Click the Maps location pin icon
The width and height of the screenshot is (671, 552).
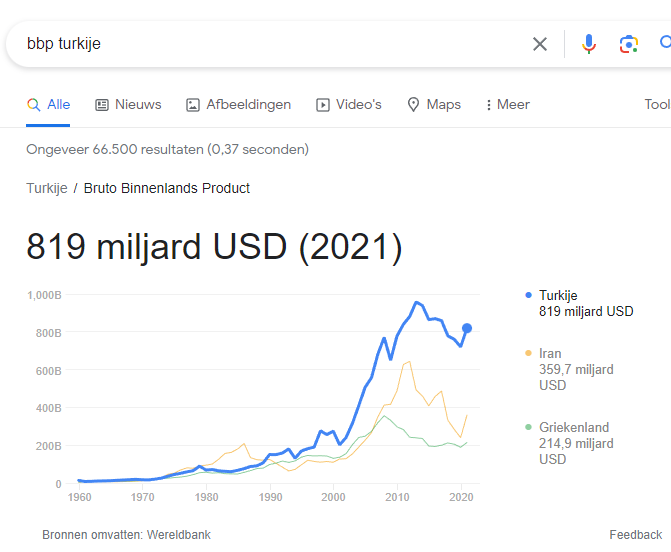click(x=413, y=104)
